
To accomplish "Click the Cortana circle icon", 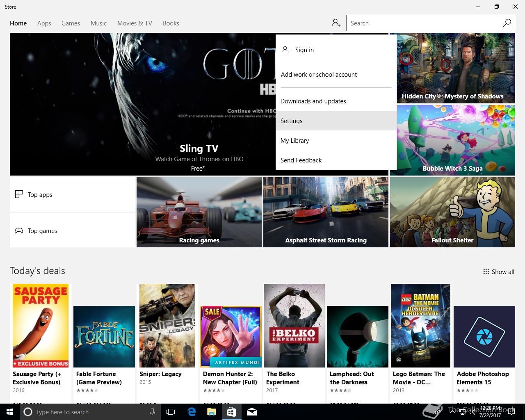I will pos(28,412).
